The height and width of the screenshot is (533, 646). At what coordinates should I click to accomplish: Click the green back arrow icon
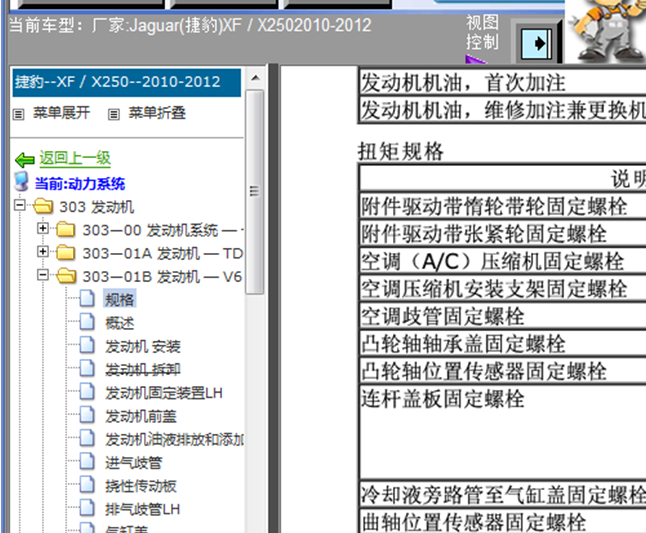tap(25, 160)
